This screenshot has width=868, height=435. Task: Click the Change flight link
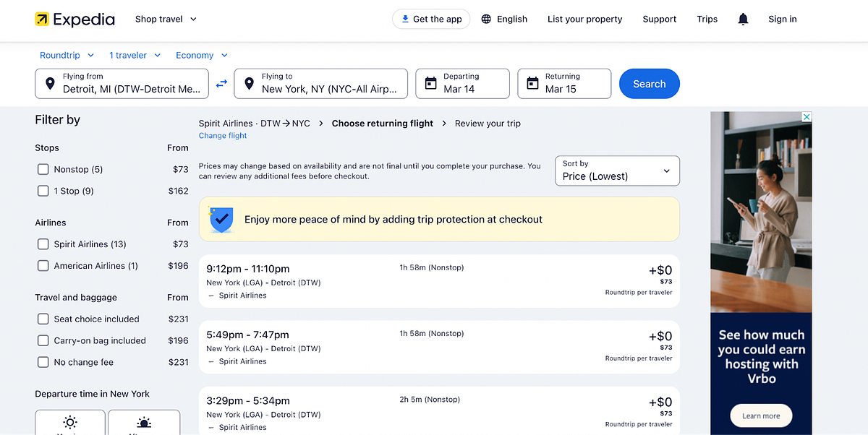pos(223,136)
